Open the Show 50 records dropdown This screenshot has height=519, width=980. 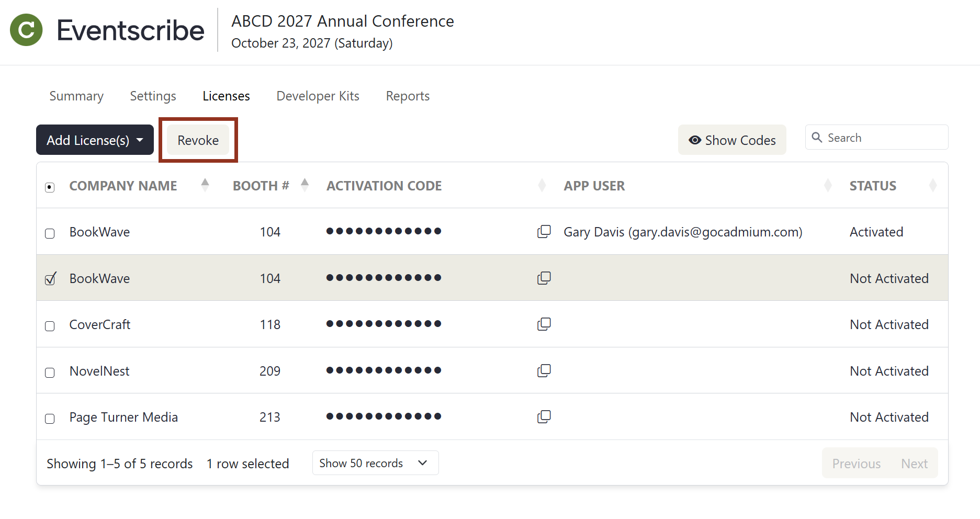point(375,462)
